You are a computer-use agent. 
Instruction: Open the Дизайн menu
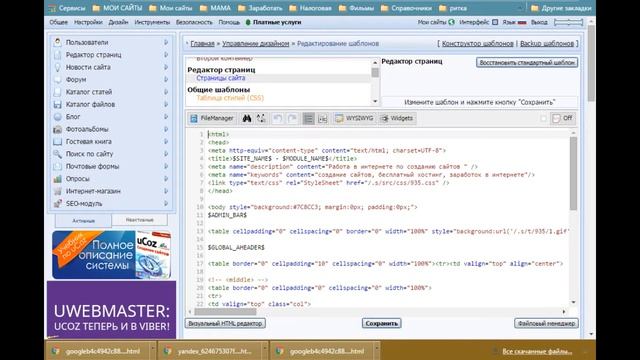(x=118, y=22)
